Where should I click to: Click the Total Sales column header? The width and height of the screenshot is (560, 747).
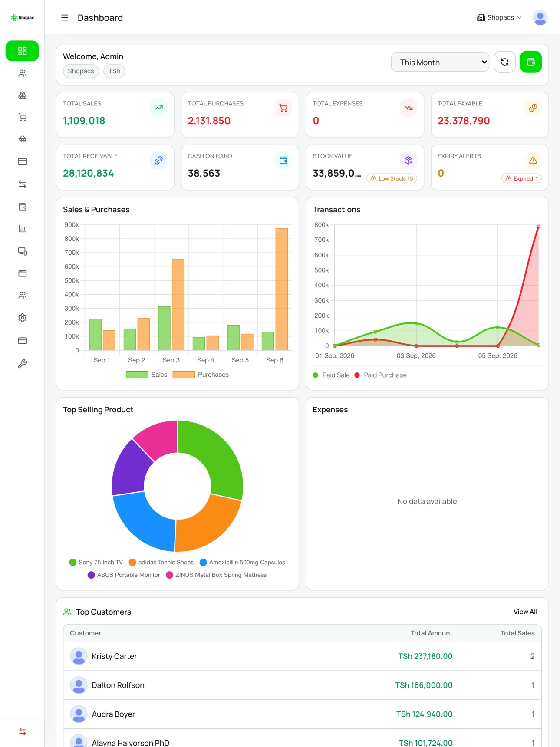517,633
